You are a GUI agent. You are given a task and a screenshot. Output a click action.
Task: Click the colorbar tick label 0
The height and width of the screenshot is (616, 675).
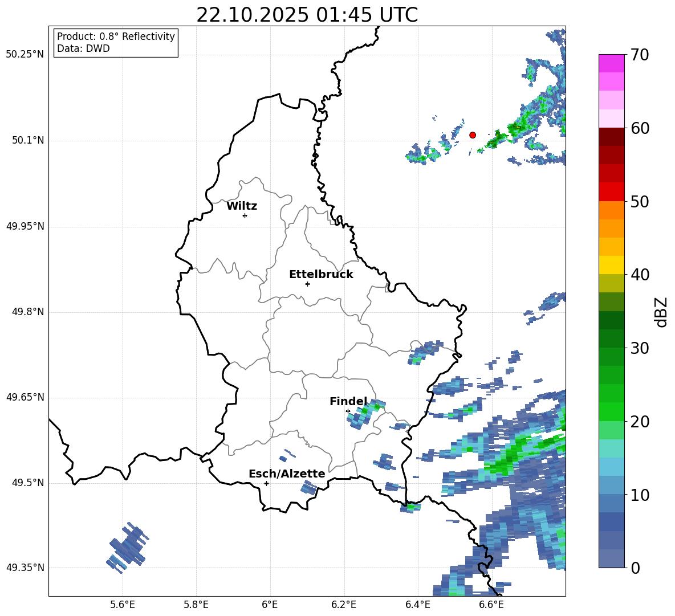point(635,568)
